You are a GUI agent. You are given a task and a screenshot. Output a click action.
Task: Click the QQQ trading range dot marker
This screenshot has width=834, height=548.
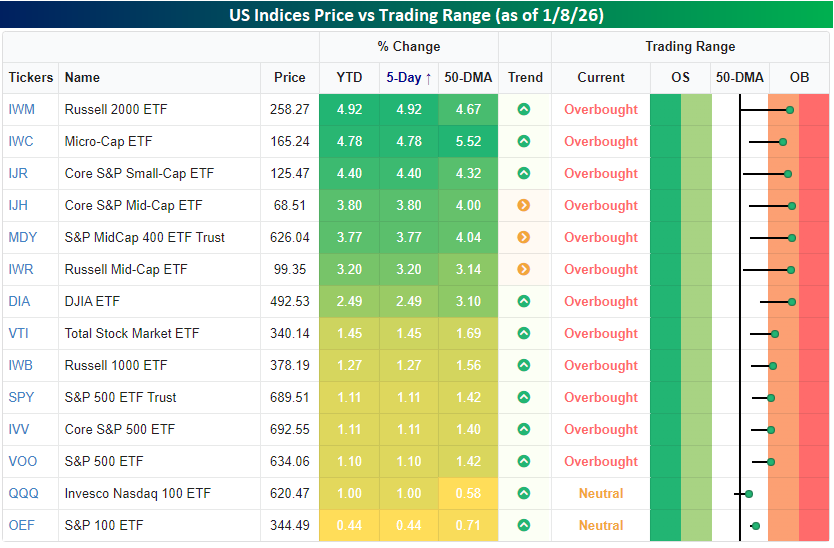748,494
